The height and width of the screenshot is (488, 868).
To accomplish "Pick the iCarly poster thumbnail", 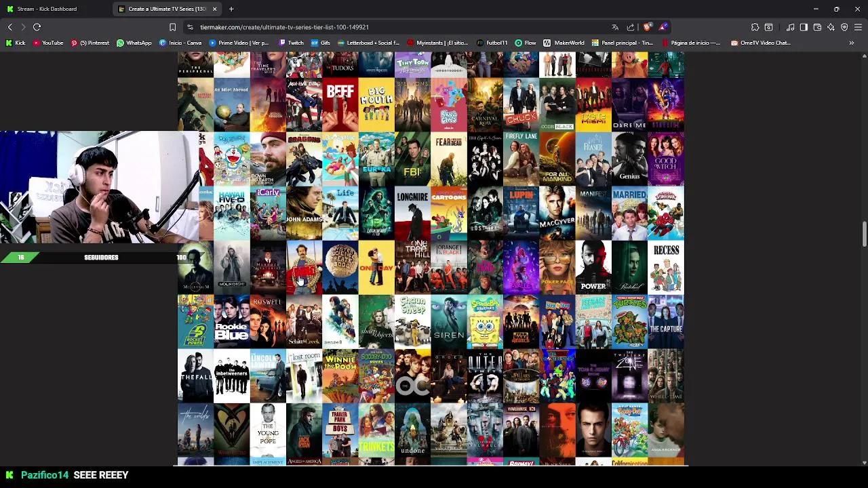I will pyautogui.click(x=268, y=213).
